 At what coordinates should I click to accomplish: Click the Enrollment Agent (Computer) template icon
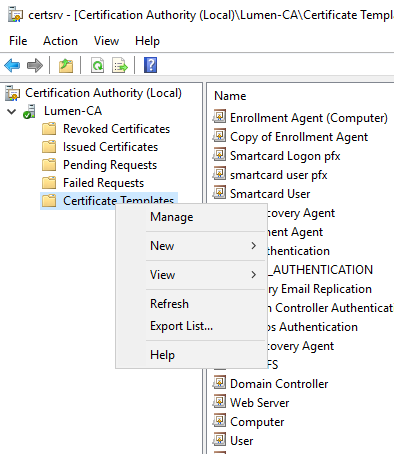[x=219, y=116]
